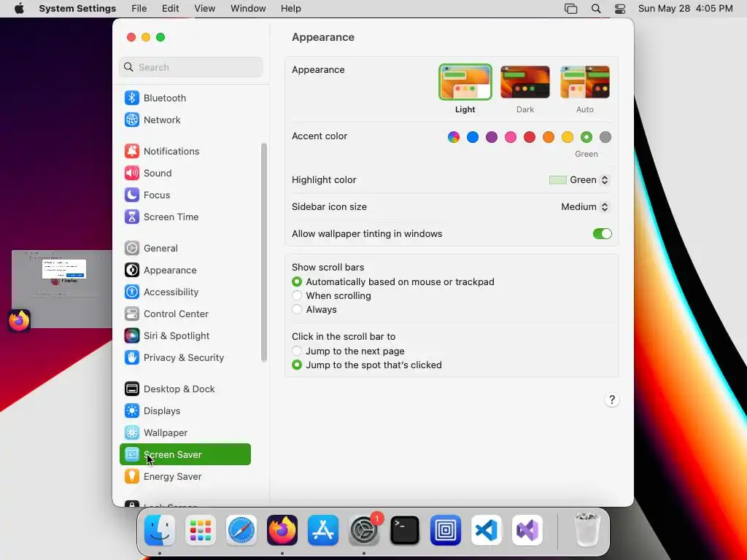Open Privacy & Security pane
This screenshot has width=747, height=560.
click(185, 357)
